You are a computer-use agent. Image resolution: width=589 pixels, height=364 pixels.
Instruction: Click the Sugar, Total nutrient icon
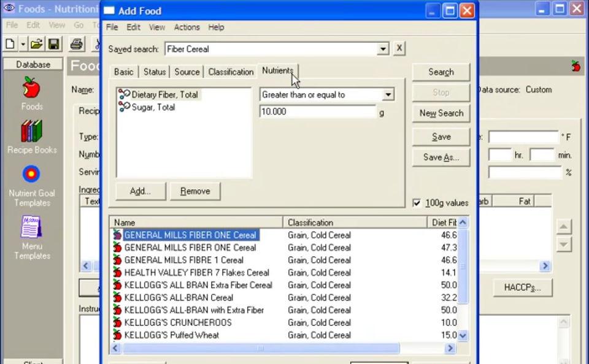[124, 107]
